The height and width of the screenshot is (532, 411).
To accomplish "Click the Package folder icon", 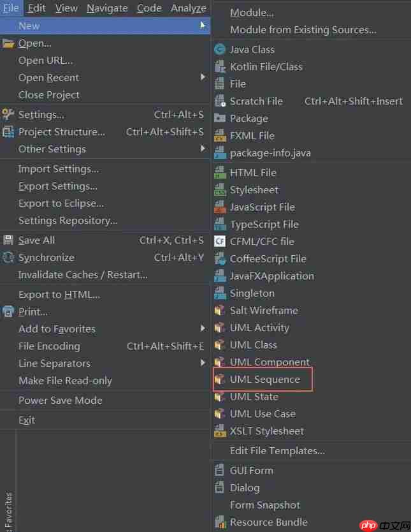I will (x=220, y=118).
